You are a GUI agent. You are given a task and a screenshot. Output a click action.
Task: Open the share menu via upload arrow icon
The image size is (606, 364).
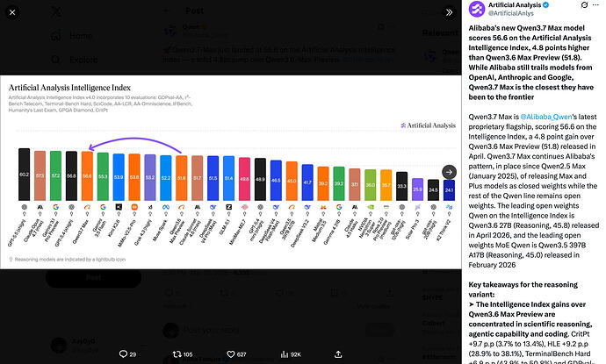pyautogui.click(x=338, y=354)
